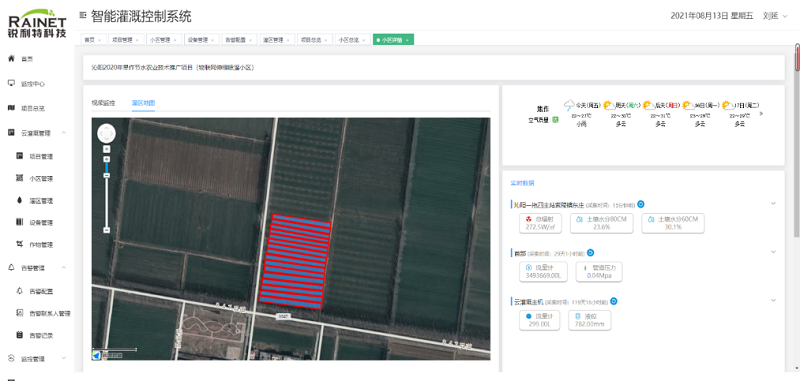
Task: Click the 作物管理 icon in sidebar
Action: click(19, 244)
